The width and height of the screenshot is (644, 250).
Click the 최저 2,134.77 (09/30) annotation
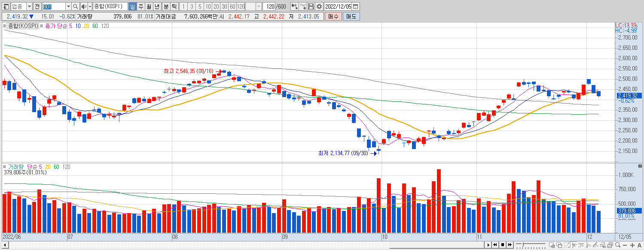[x=343, y=152]
